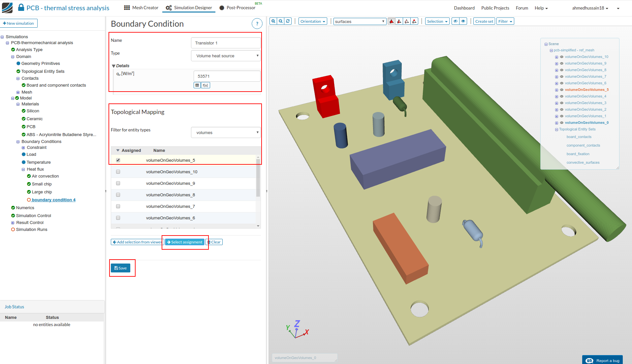Viewport: 632px width, 364px height.
Task: Open the Orientation dropdown
Action: (x=313, y=21)
